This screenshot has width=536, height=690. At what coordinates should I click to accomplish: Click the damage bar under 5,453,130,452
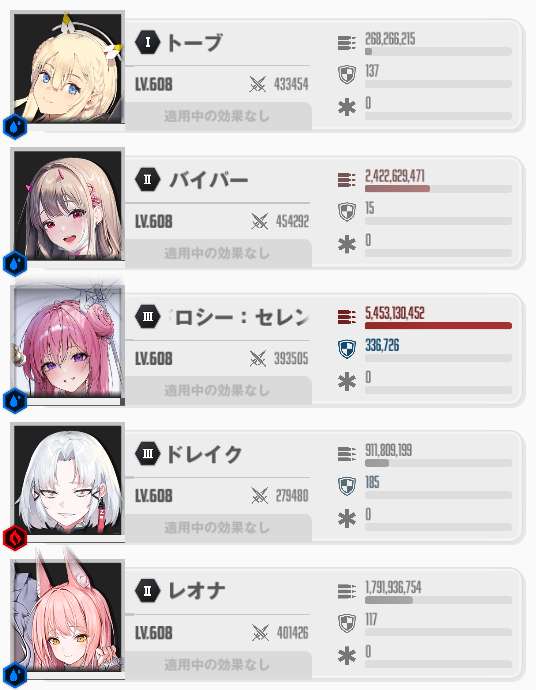438,326
